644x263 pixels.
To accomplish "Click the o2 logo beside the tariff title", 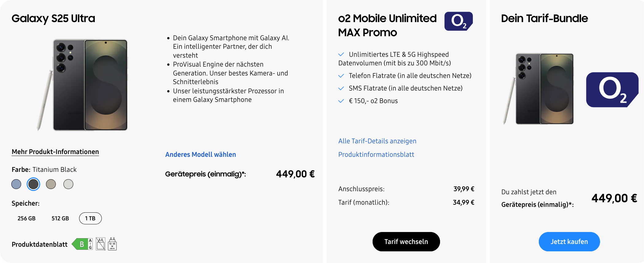I will coord(458,21).
